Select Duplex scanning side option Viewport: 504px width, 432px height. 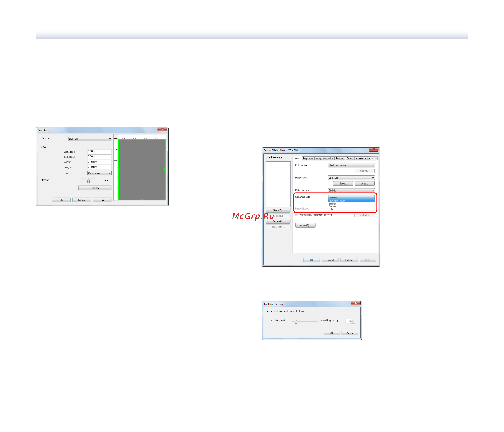[x=351, y=207]
